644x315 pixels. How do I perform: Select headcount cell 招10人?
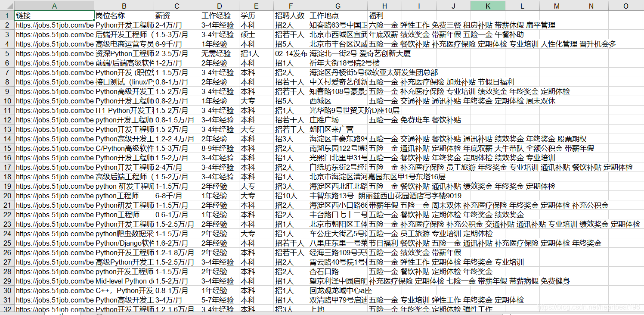coord(291,196)
